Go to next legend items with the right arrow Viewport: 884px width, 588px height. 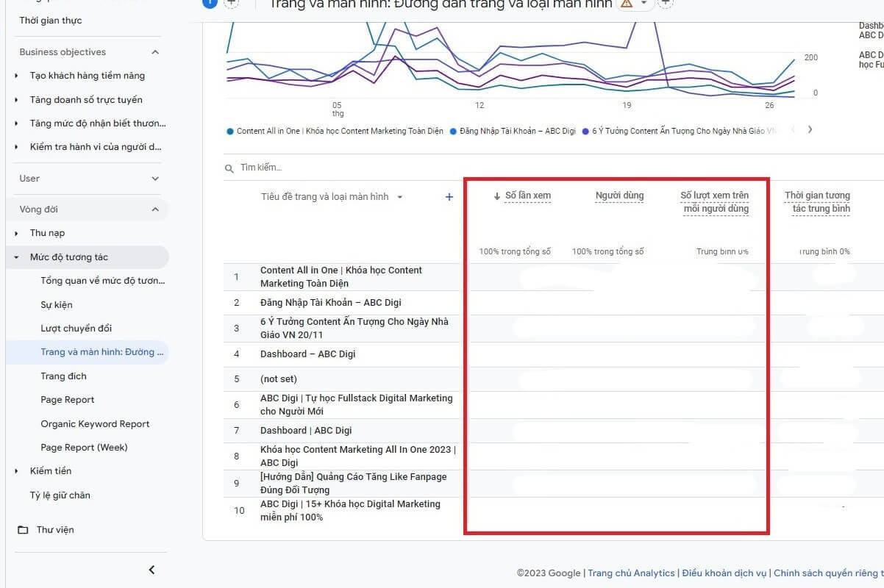click(x=810, y=129)
